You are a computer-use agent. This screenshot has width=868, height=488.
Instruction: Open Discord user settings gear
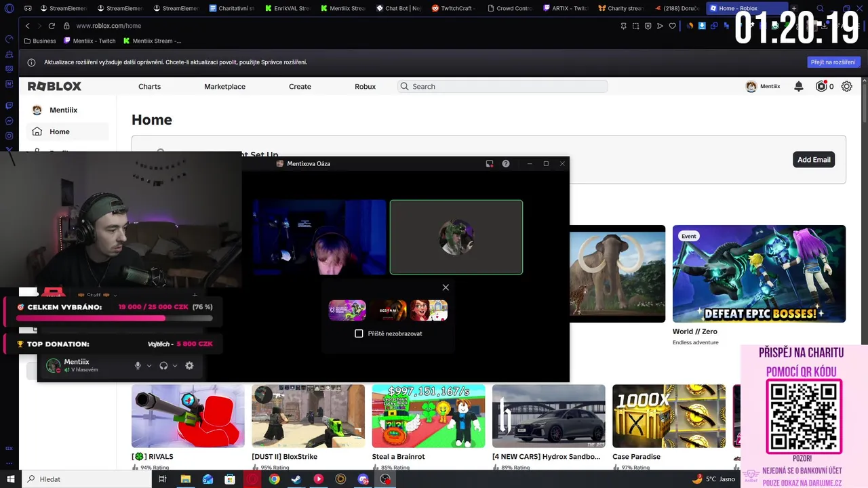[x=189, y=365]
